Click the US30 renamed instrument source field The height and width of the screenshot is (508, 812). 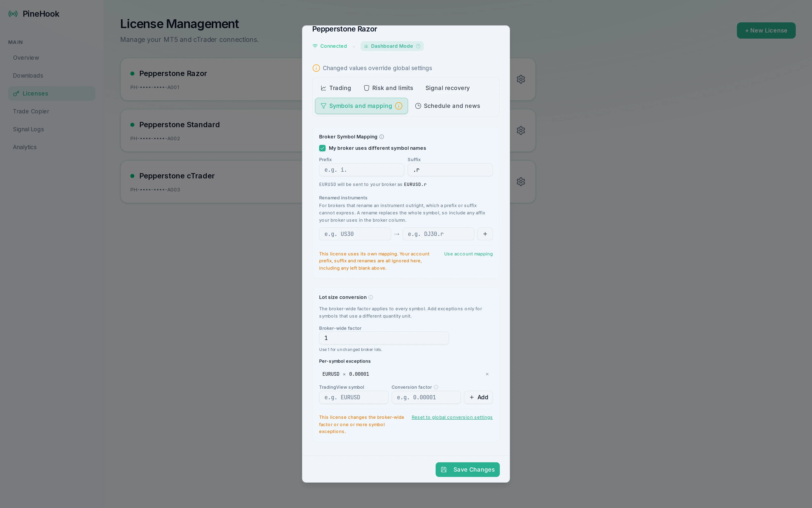coord(355,234)
